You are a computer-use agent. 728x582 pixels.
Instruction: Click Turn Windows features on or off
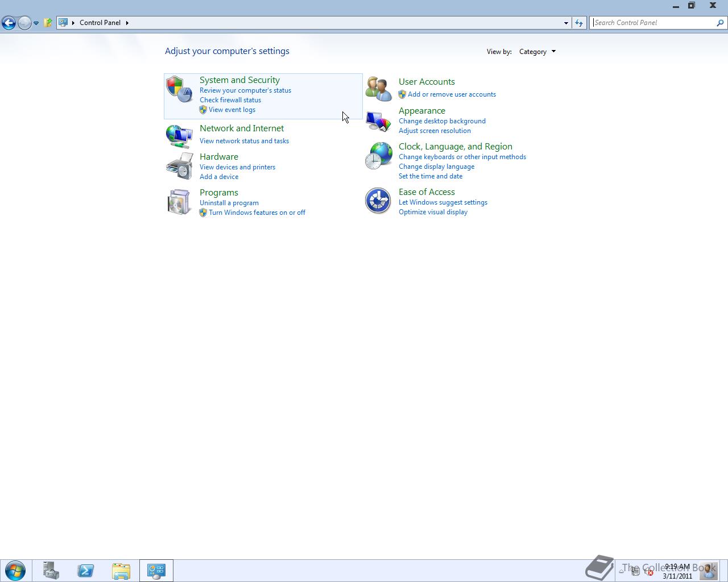[x=257, y=213]
